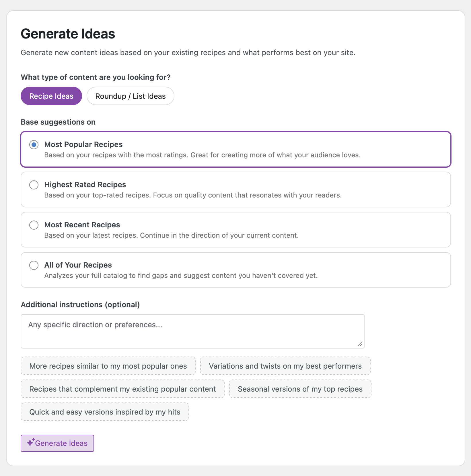Click the Most Popular Recipes card description
The width and height of the screenshot is (471, 476).
point(202,155)
